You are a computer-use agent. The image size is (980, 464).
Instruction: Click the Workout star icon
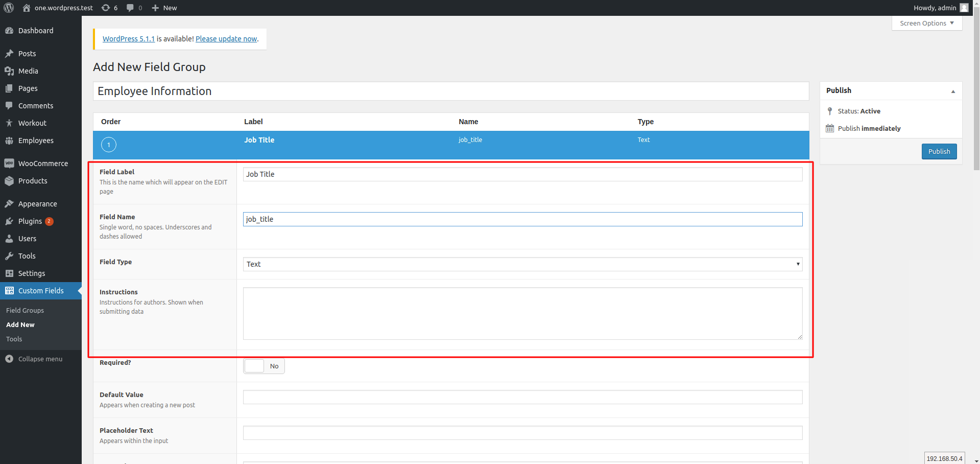pyautogui.click(x=9, y=123)
